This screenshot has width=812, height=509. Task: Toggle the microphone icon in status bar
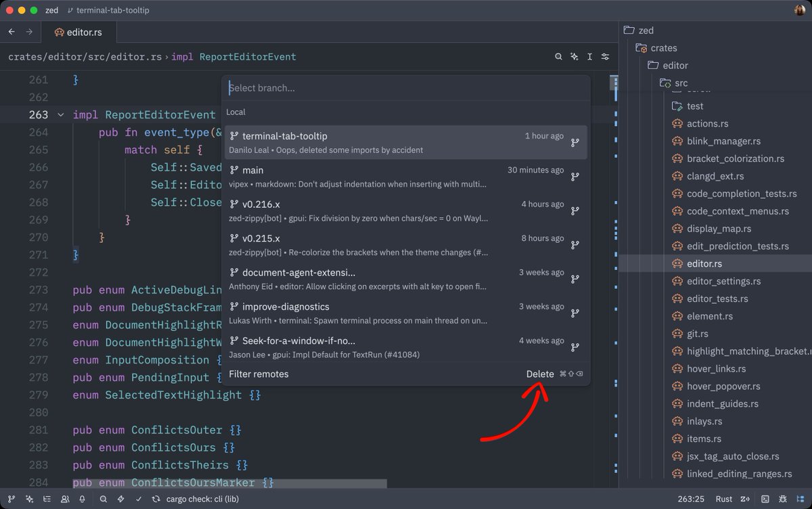click(82, 499)
